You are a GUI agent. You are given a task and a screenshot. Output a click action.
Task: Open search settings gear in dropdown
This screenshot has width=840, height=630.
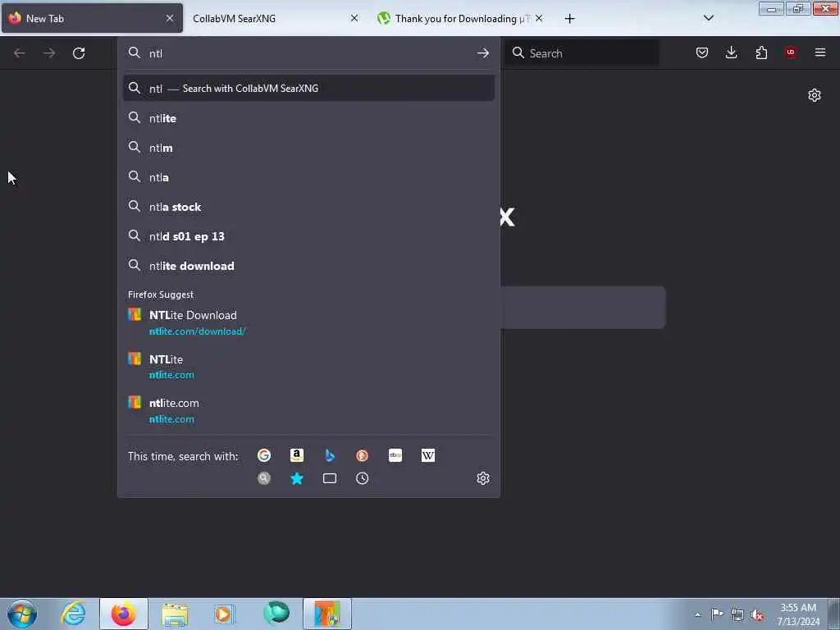(x=483, y=478)
